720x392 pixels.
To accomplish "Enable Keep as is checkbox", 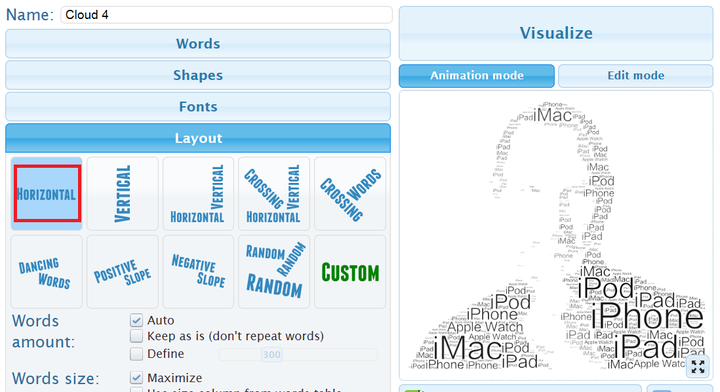I will tap(136, 336).
